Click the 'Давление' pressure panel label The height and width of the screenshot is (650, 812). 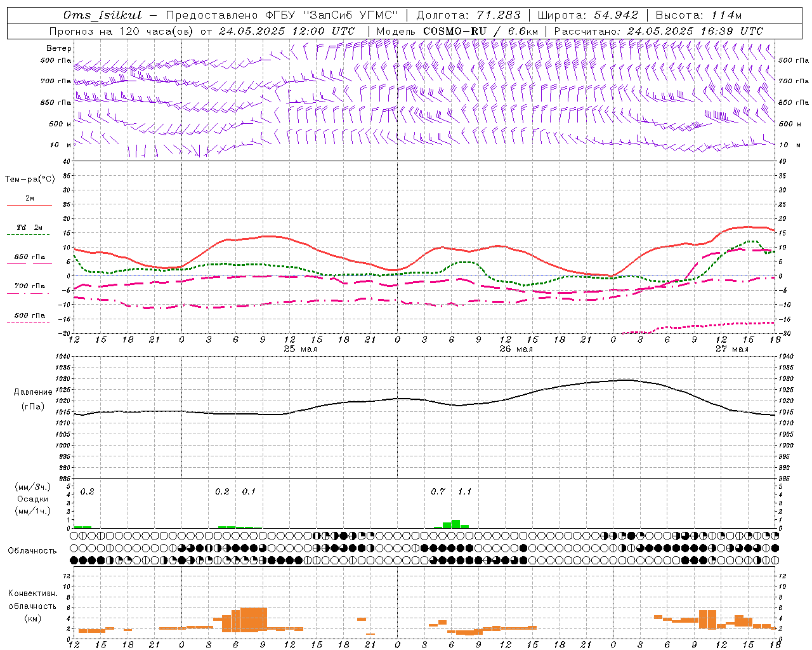33,392
